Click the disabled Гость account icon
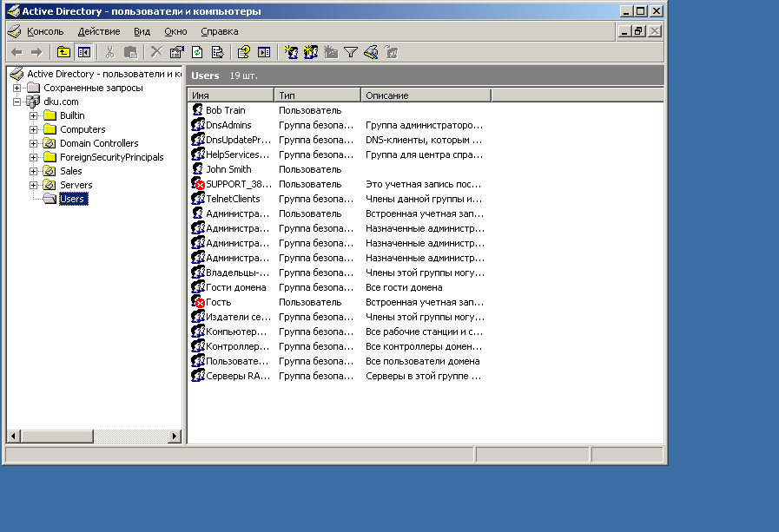Image resolution: width=779 pixels, height=532 pixels. click(198, 302)
